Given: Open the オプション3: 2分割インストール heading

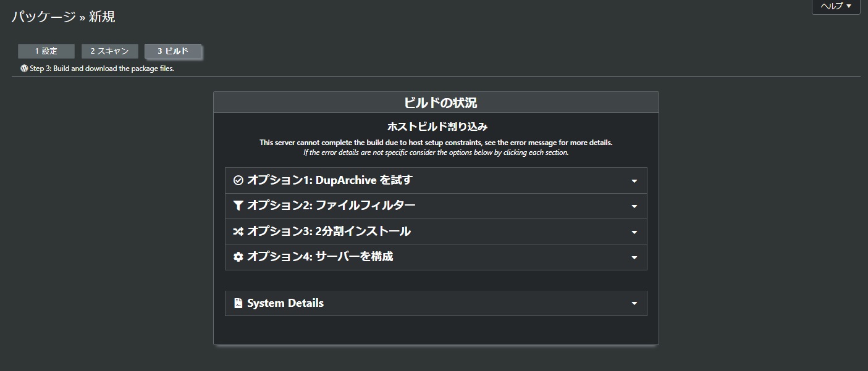Looking at the screenshot, I should [x=329, y=231].
